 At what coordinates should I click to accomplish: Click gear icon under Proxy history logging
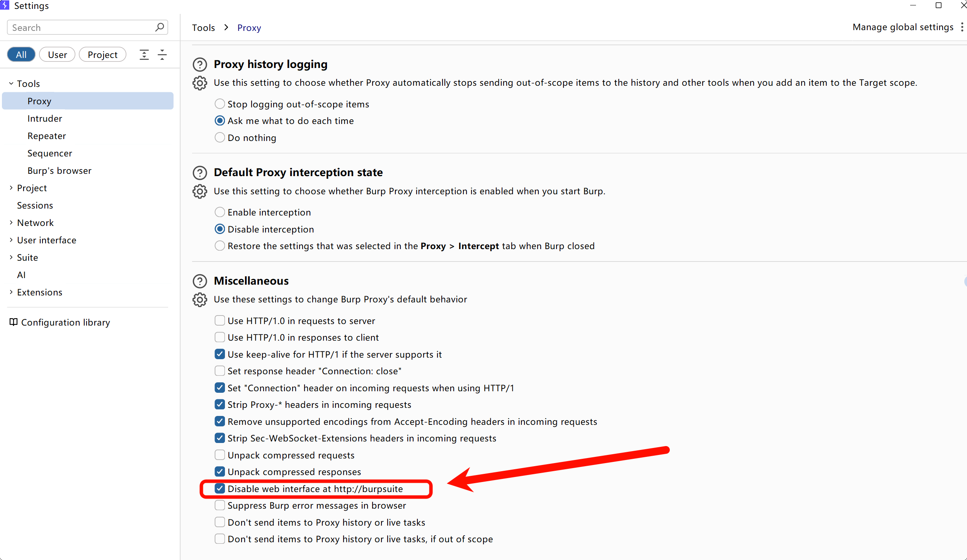pyautogui.click(x=199, y=83)
